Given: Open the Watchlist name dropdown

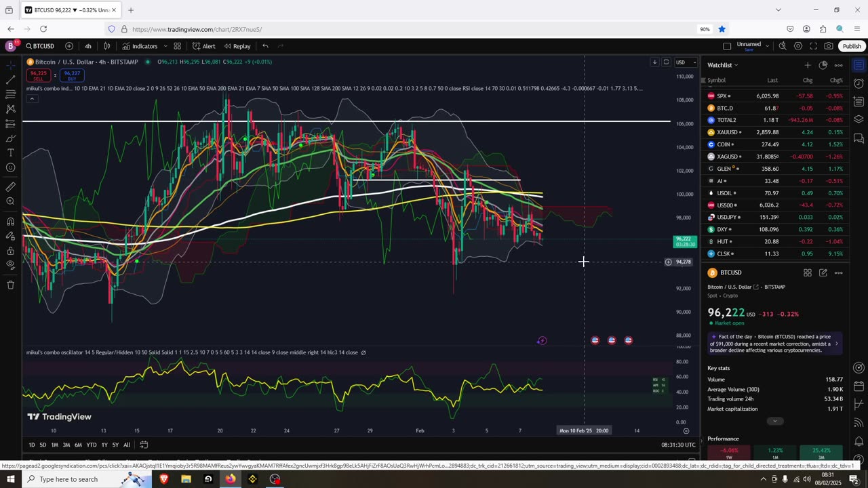Looking at the screenshot, I should [x=723, y=65].
